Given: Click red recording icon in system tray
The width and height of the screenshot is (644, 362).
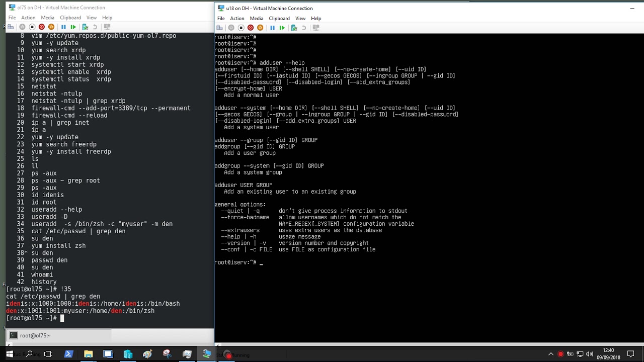Looking at the screenshot, I should (x=560, y=354).
